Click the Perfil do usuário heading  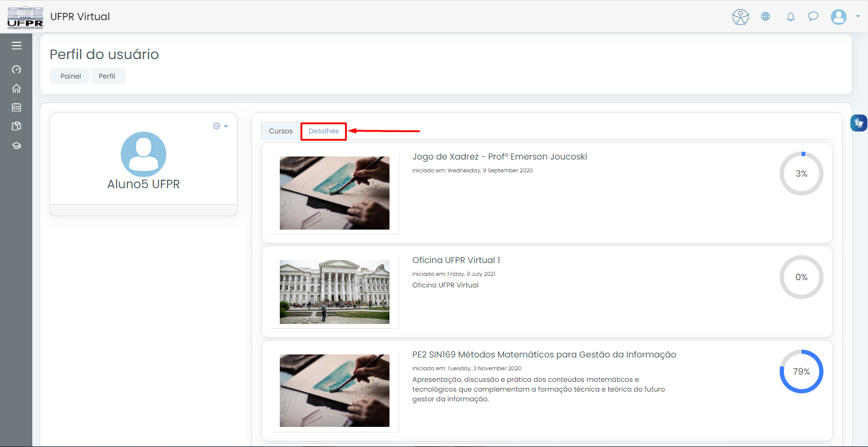coord(104,54)
